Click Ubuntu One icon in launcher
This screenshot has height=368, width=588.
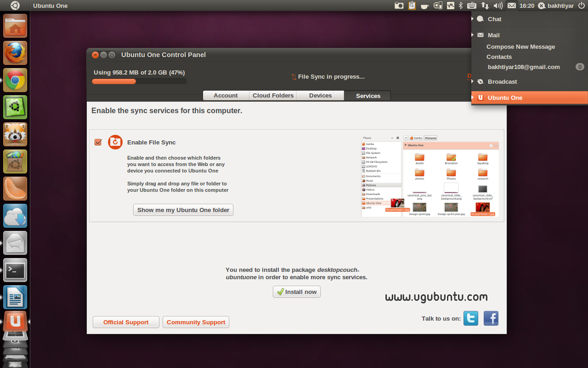coord(15,321)
